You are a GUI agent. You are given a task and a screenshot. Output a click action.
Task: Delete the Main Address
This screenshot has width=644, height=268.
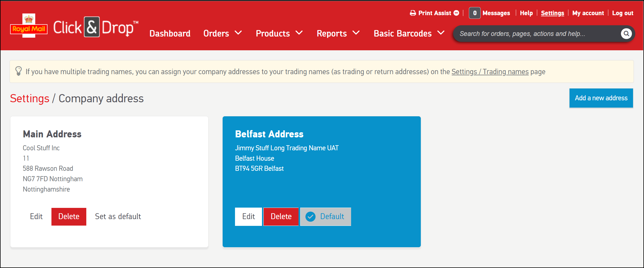pyautogui.click(x=69, y=217)
